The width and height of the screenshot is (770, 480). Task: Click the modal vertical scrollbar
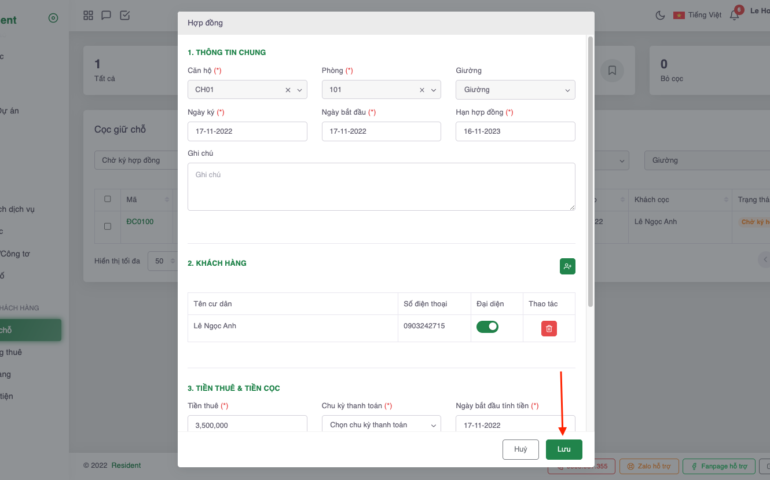pyautogui.click(x=590, y=170)
